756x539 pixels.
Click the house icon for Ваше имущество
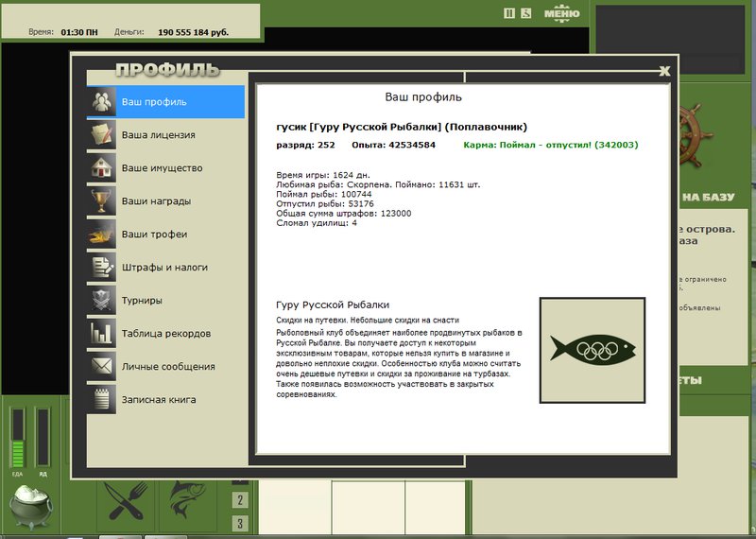tap(102, 168)
